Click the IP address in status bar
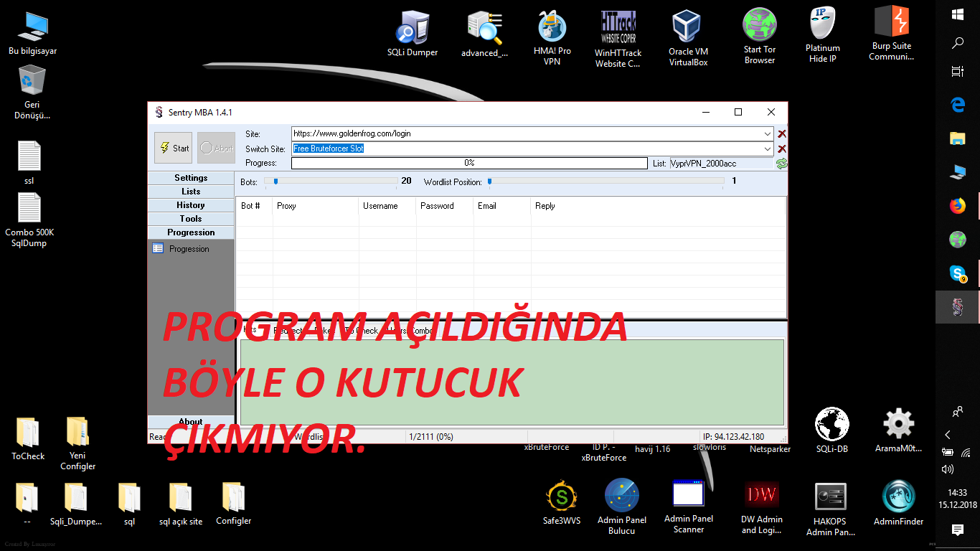The image size is (980, 551). (x=733, y=436)
